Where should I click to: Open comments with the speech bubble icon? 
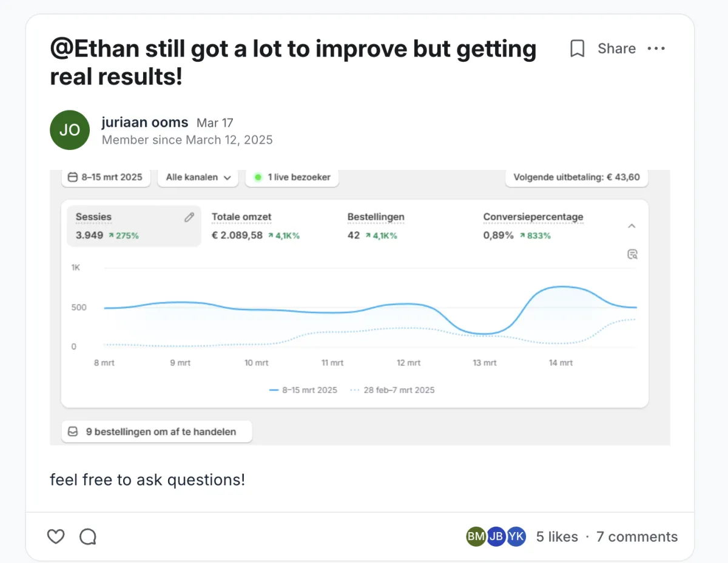coord(88,536)
